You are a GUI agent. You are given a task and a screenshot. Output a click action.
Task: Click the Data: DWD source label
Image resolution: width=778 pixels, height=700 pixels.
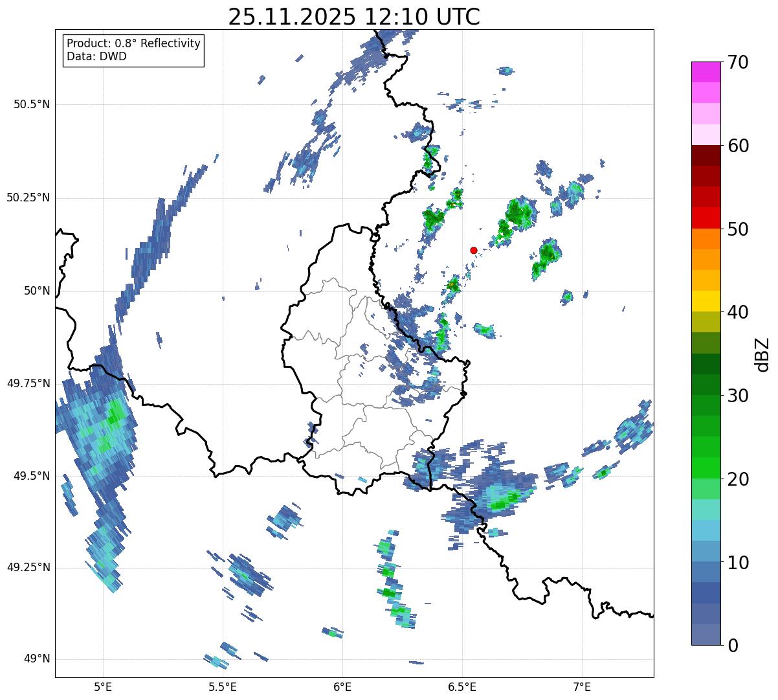(96, 56)
